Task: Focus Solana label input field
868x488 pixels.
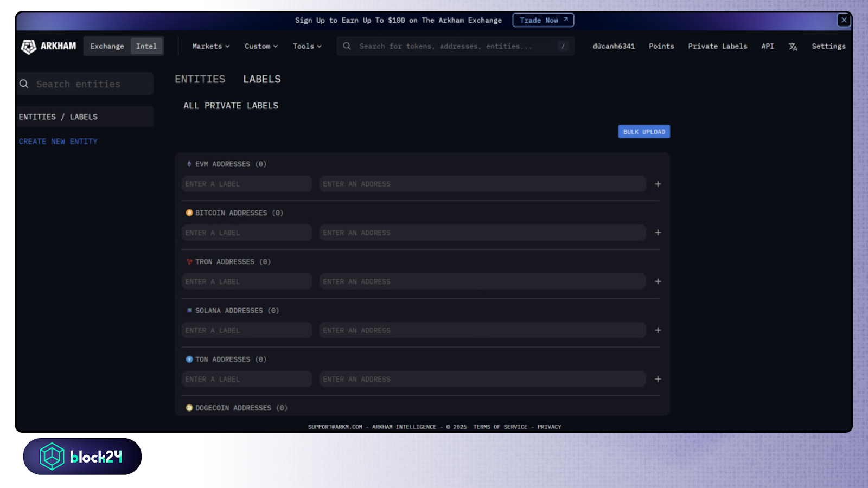Action: tap(247, 330)
